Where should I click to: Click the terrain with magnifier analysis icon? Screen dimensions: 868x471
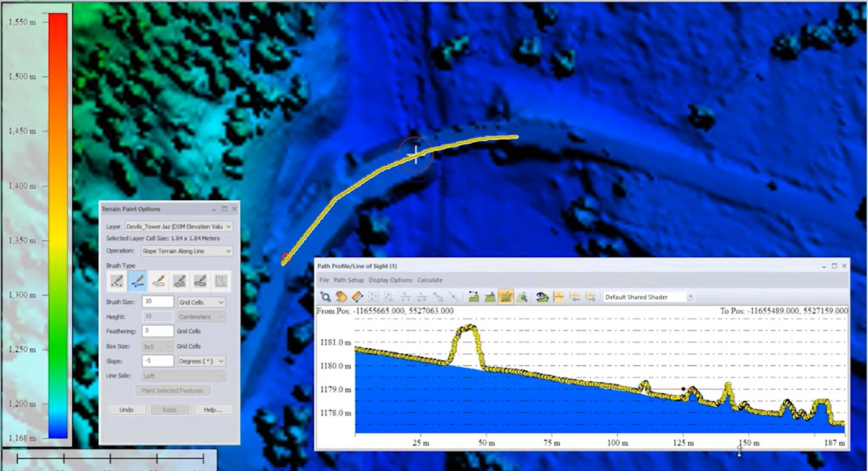coord(522,297)
